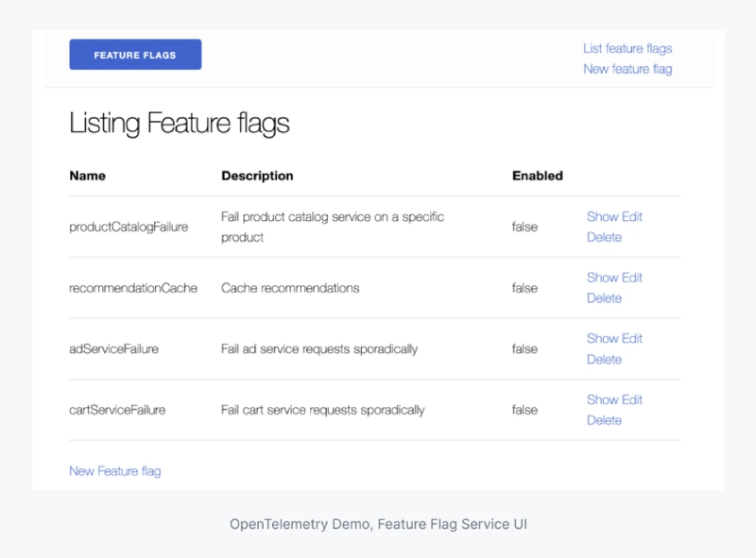Show the recommendationCache flag
Viewport: 756px width, 558px height.
pos(602,278)
